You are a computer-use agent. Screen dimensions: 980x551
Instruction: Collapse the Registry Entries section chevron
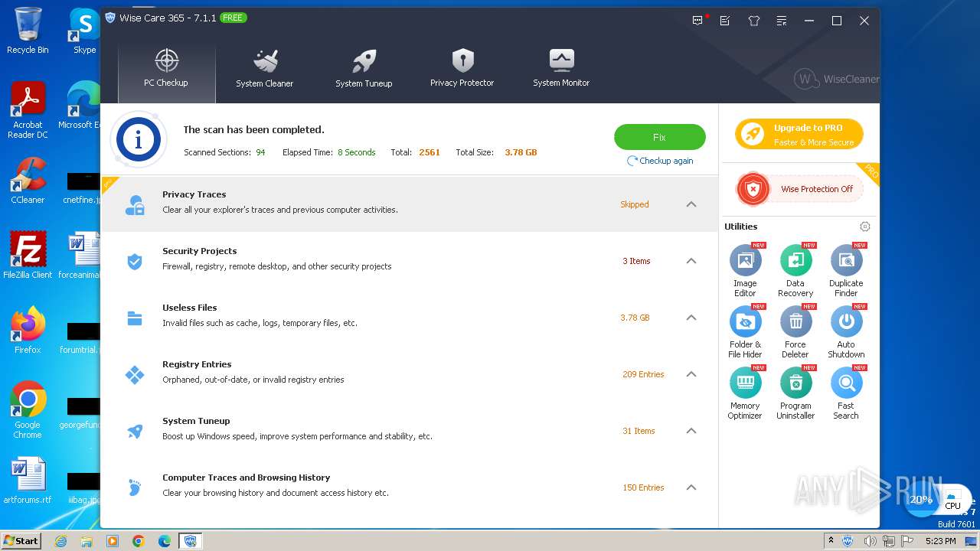(691, 374)
